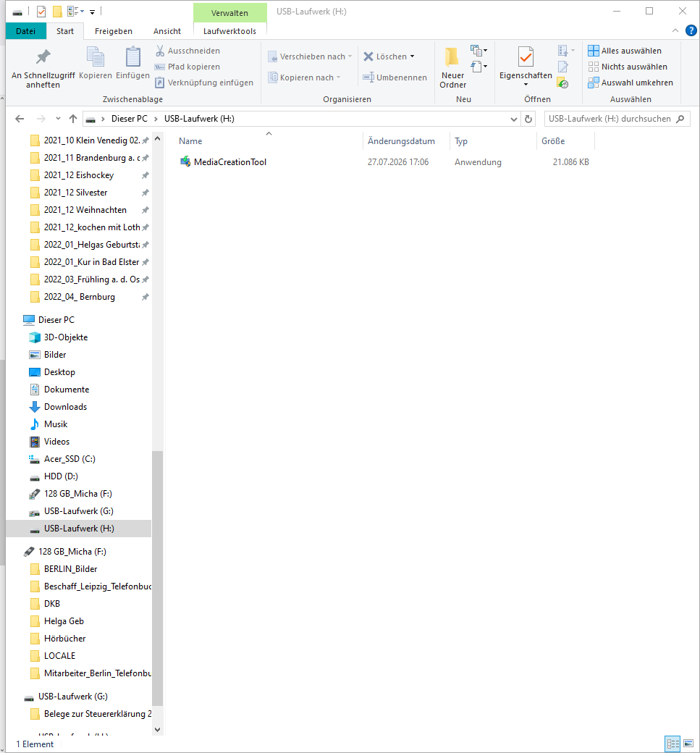The width and height of the screenshot is (700, 753).
Task: Open help with the question mark icon
Action: [691, 30]
